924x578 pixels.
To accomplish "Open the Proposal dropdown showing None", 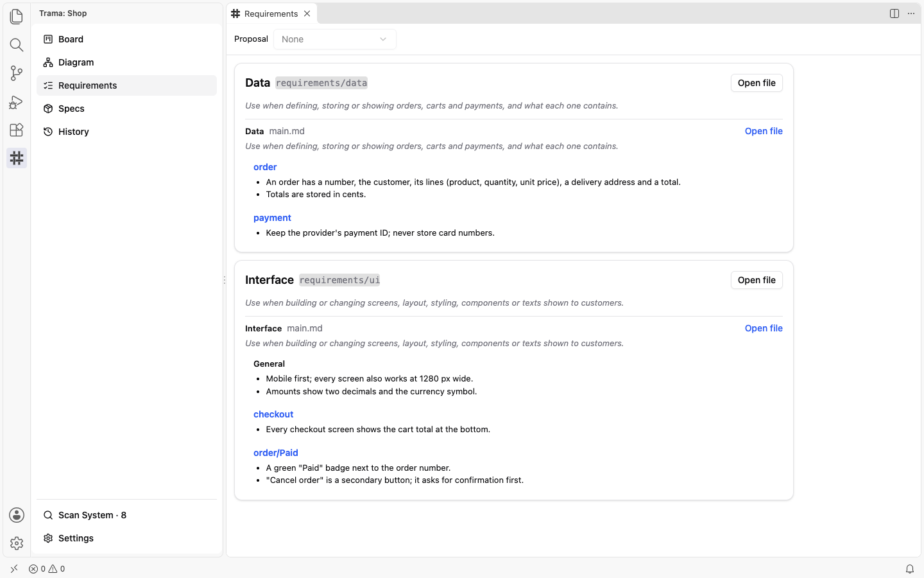I will pos(335,39).
